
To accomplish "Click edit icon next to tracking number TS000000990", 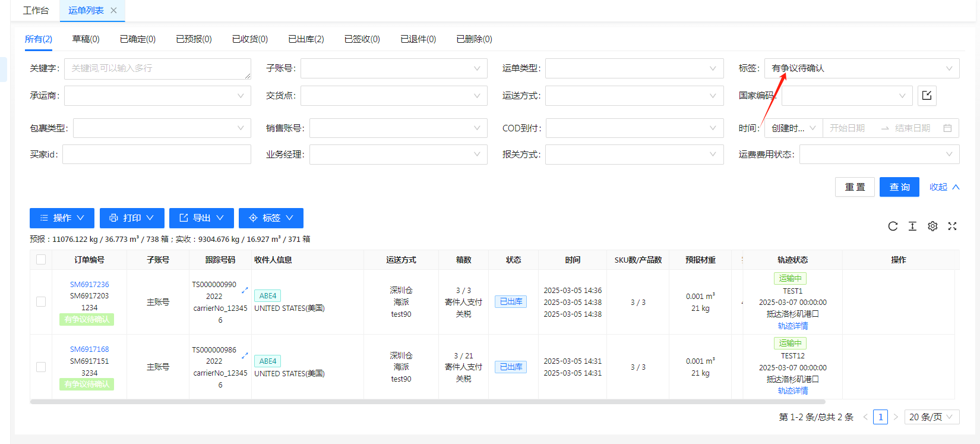I will 245,290.
